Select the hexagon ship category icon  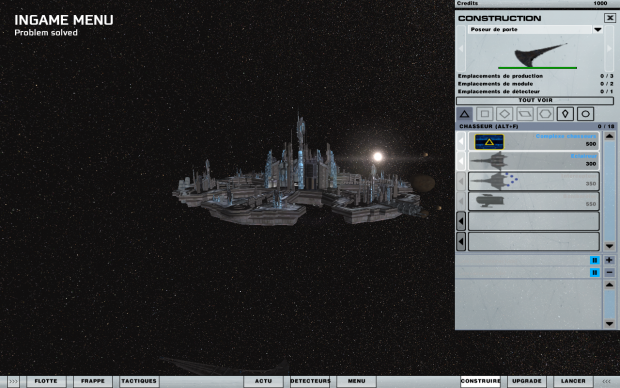point(545,114)
